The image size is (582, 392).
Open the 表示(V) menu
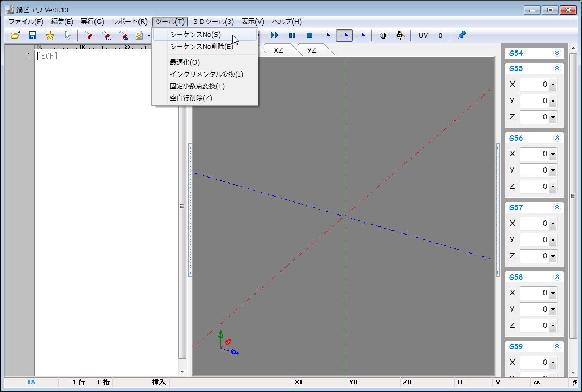pyautogui.click(x=253, y=22)
